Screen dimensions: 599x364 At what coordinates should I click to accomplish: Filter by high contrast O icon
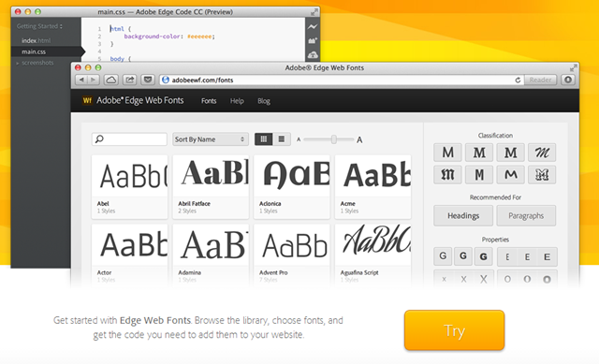547,279
